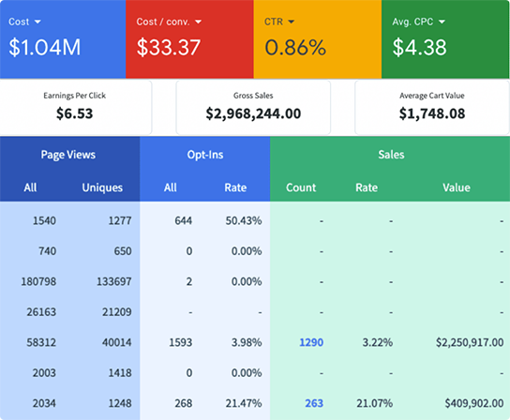This screenshot has width=510, height=420.
Task: Click the 180798 page views cell
Action: [38, 281]
